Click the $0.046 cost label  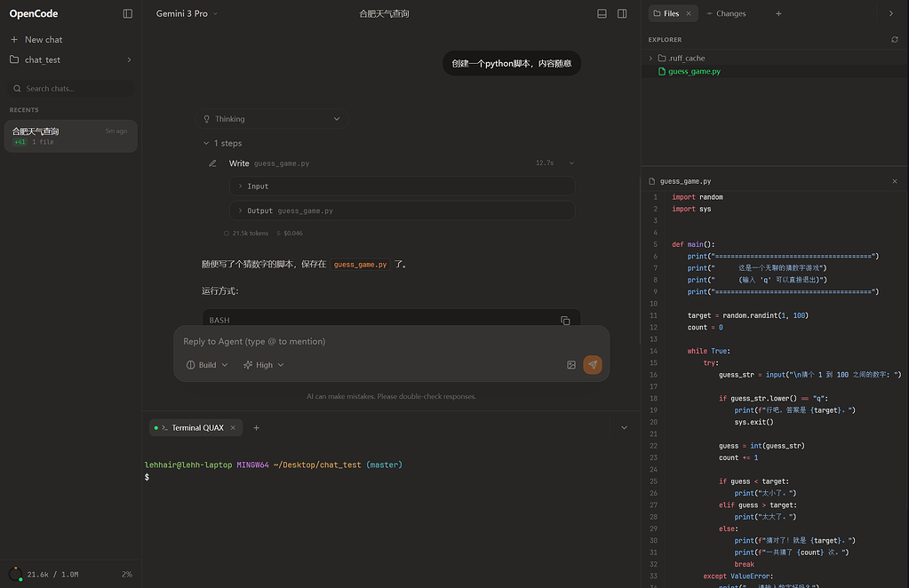(x=292, y=233)
